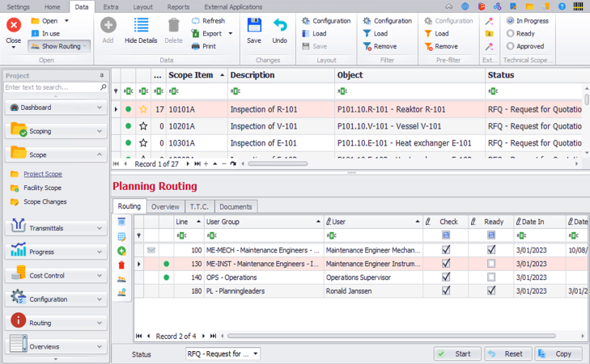Image resolution: width=590 pixels, height=364 pixels.
Task: Select Inspection of E-101 description cell
Action: (x=281, y=143)
